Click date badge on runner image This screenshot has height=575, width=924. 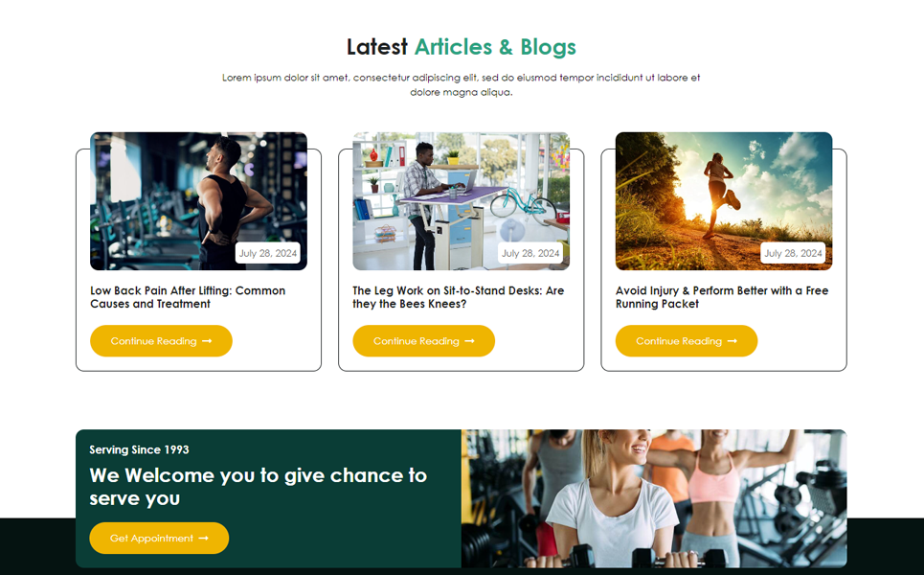pyautogui.click(x=793, y=253)
